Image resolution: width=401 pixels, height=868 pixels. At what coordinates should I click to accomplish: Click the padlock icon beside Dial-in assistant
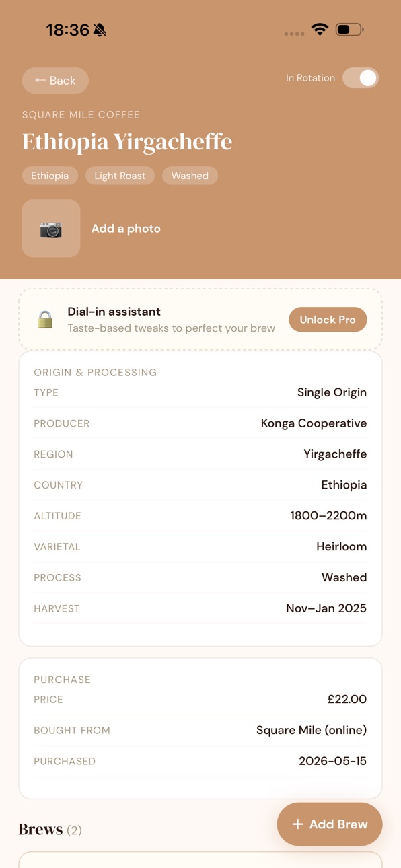[45, 320]
